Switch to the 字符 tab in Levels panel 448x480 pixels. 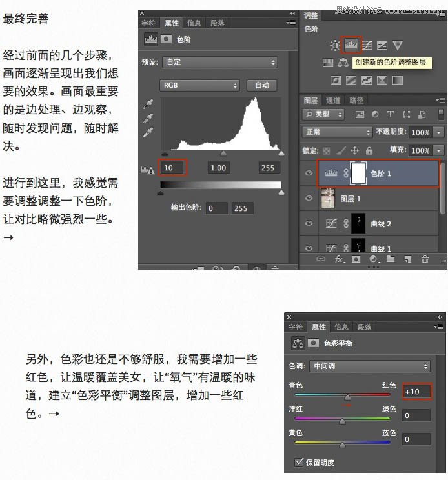[149, 23]
